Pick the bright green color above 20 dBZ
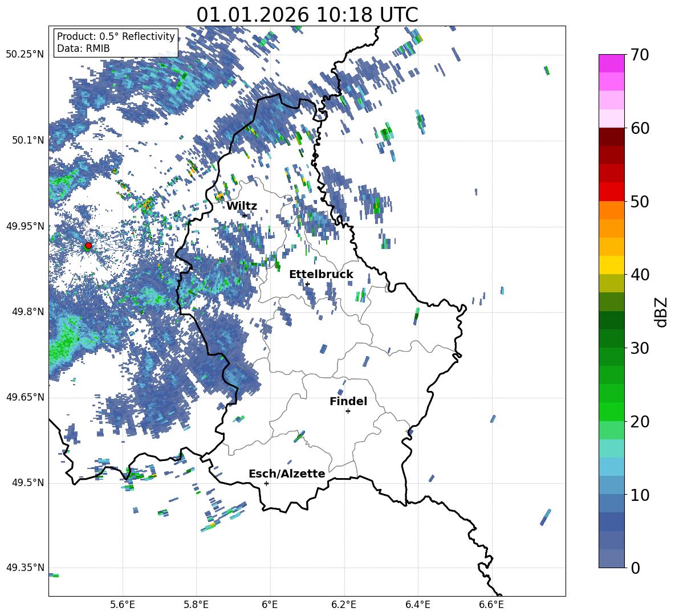675x616 pixels. [611, 411]
